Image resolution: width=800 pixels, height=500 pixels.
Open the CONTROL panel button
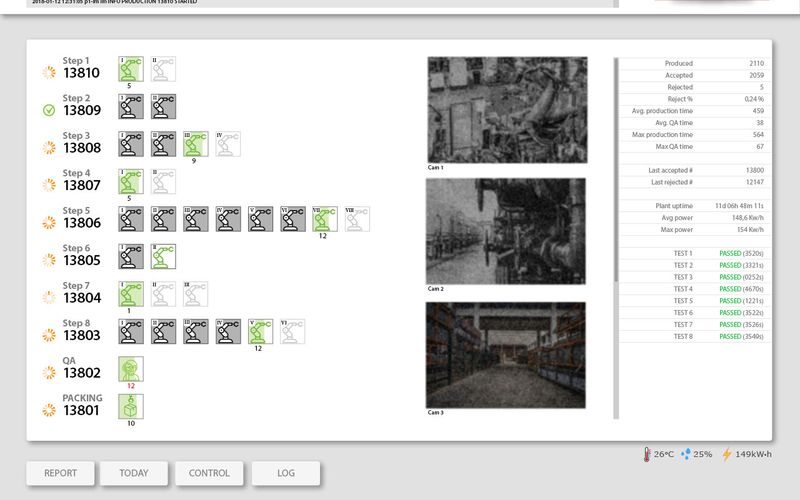click(209, 473)
